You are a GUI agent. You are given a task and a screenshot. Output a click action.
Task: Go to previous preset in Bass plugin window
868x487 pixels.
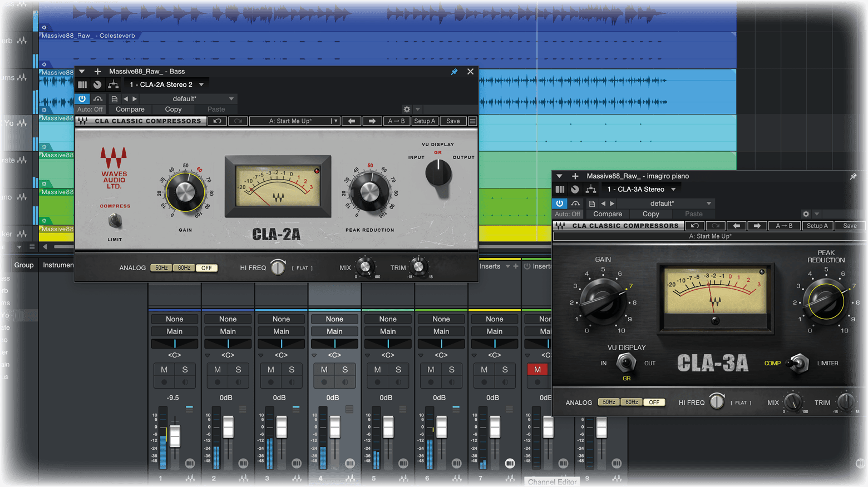coord(125,99)
